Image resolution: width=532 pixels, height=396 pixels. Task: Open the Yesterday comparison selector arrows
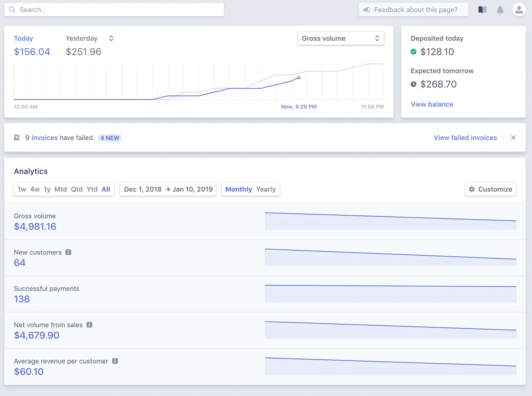point(111,38)
